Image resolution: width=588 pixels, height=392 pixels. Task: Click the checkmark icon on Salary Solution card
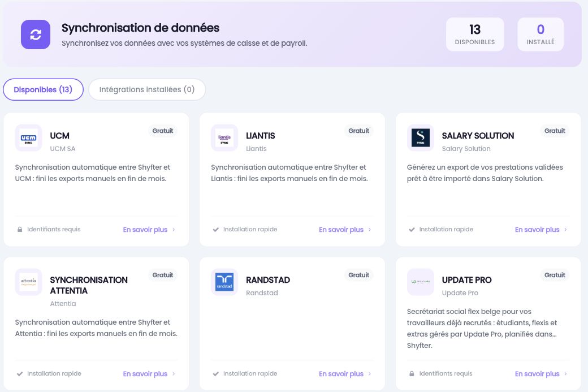(412, 230)
